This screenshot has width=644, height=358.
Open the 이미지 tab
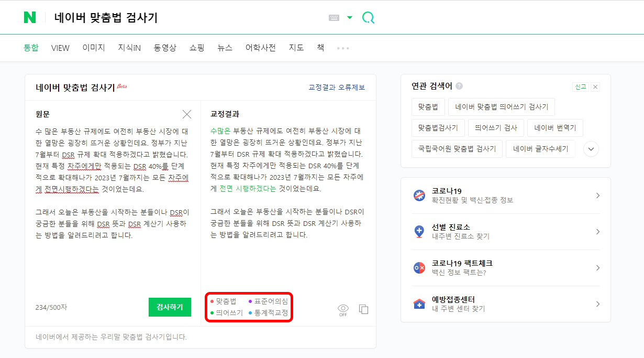[94, 48]
